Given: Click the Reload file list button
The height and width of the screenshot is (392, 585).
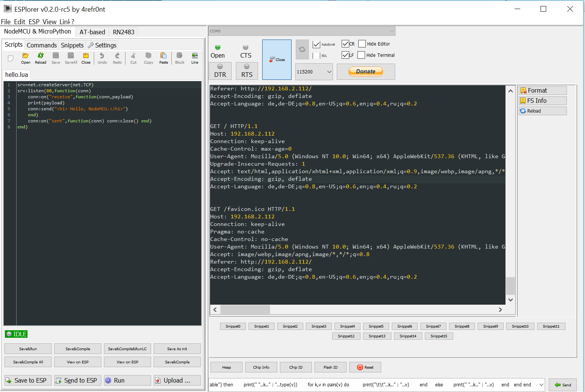Looking at the screenshot, I should tap(542, 111).
